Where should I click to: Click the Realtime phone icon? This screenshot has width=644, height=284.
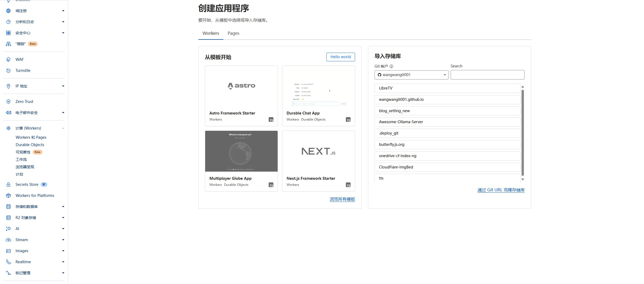click(x=8, y=262)
